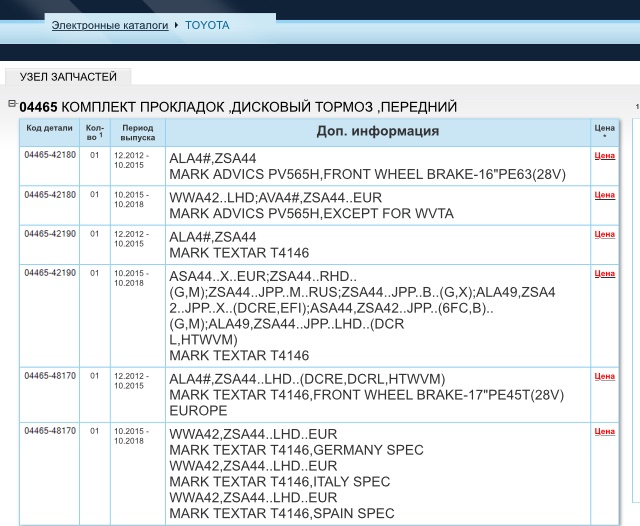Click text MARK ADVICS PV565H,FRONT WHEEL BRAKE-16"PE63(28V)

367,175
